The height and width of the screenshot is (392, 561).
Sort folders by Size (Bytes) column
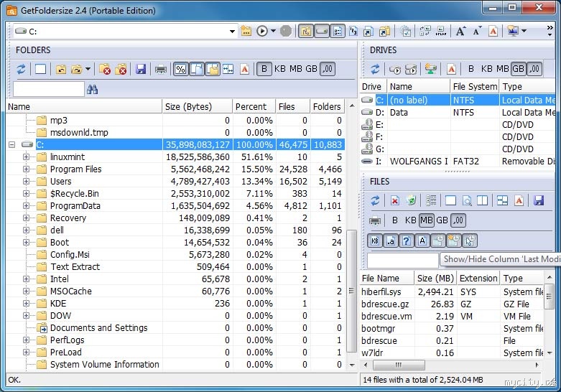coord(197,106)
